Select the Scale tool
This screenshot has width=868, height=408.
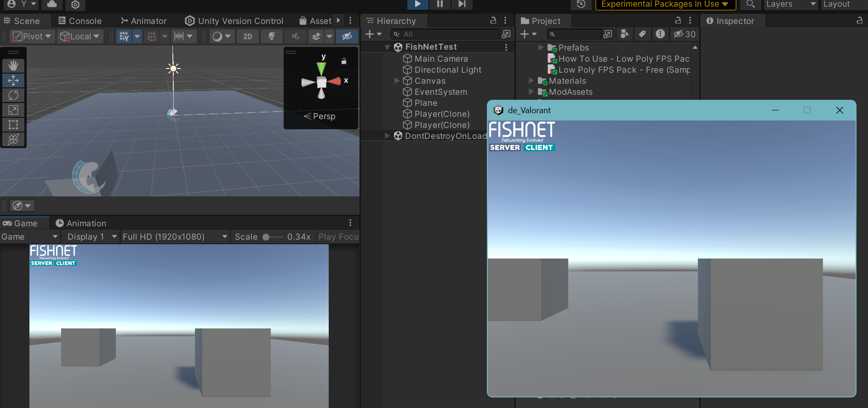click(13, 110)
